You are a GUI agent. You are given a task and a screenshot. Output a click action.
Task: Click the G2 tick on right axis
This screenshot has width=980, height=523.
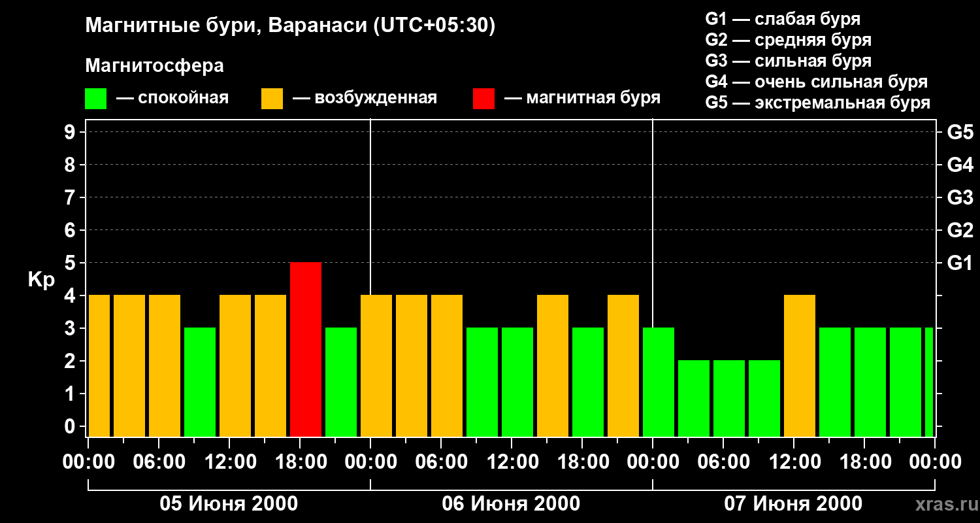pos(960,230)
